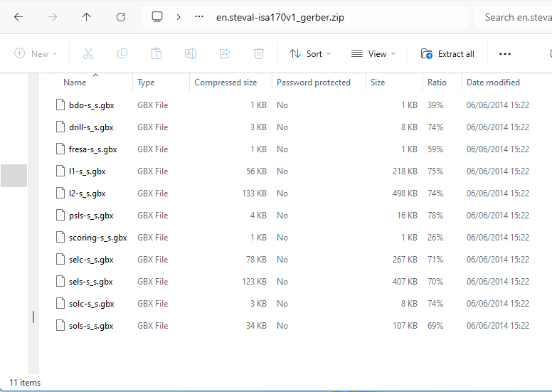Select the l2-s_s.gbx file icon

point(61,194)
